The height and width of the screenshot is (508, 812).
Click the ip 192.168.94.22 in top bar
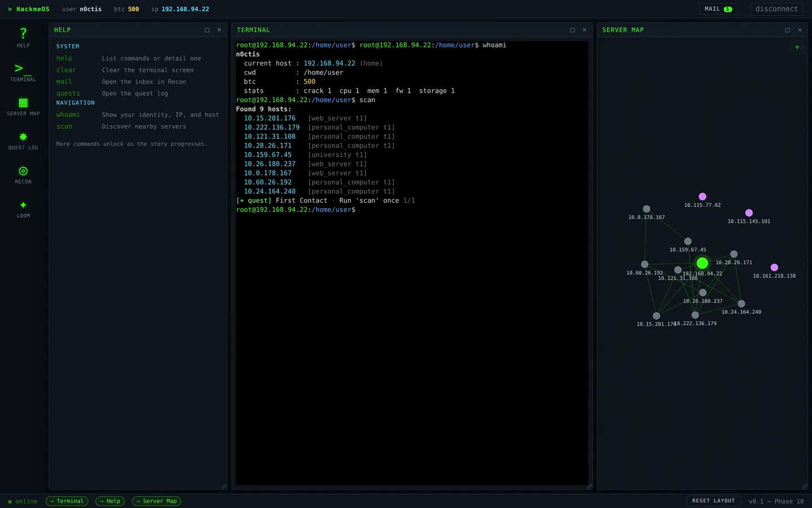pos(180,9)
